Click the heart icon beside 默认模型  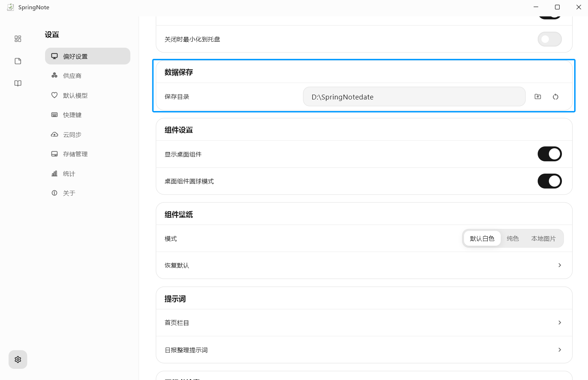(54, 95)
